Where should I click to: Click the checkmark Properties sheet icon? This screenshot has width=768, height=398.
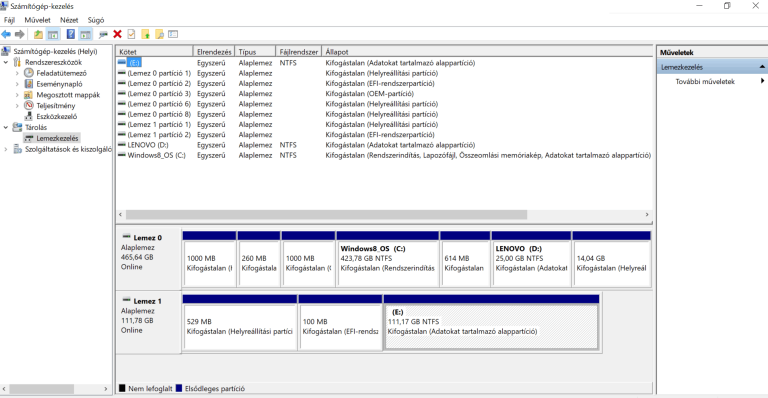[131, 34]
